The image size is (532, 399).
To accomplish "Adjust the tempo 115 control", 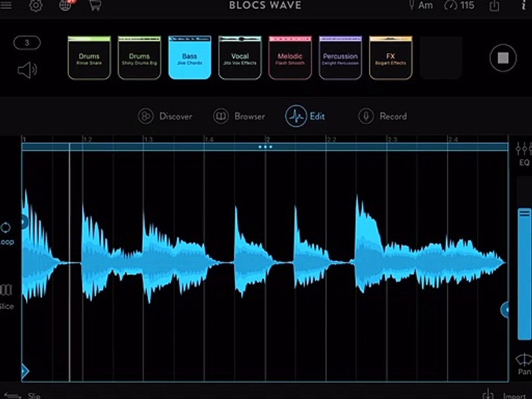I will 459,5.
